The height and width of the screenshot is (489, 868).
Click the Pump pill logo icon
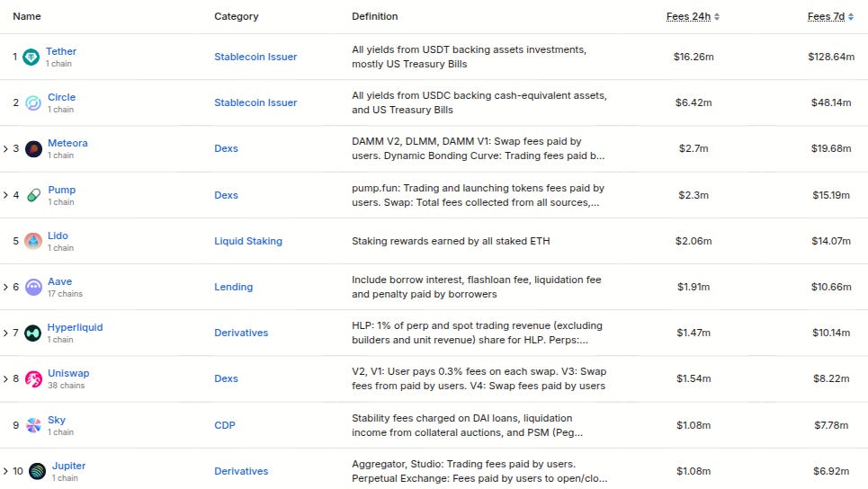tap(33, 195)
